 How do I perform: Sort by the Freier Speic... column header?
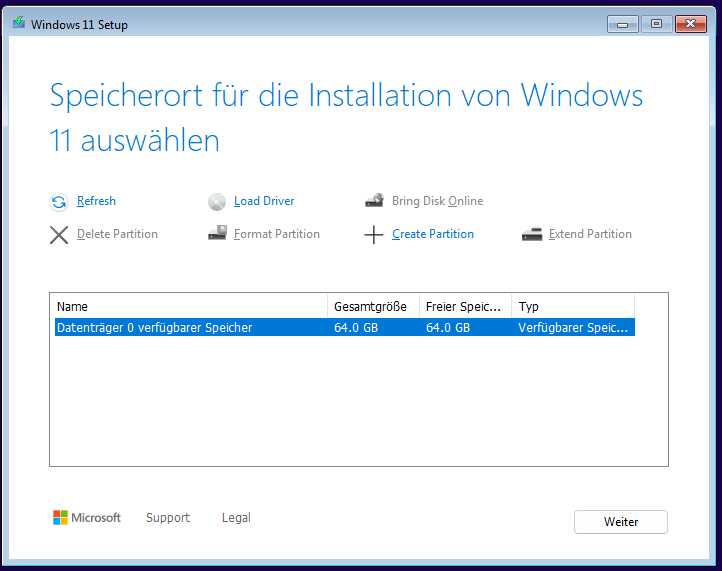click(x=466, y=307)
